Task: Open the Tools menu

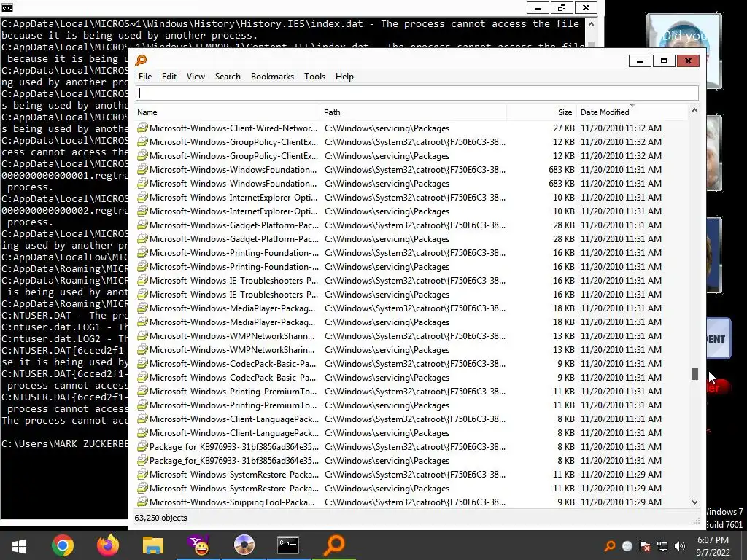Action: (x=314, y=76)
